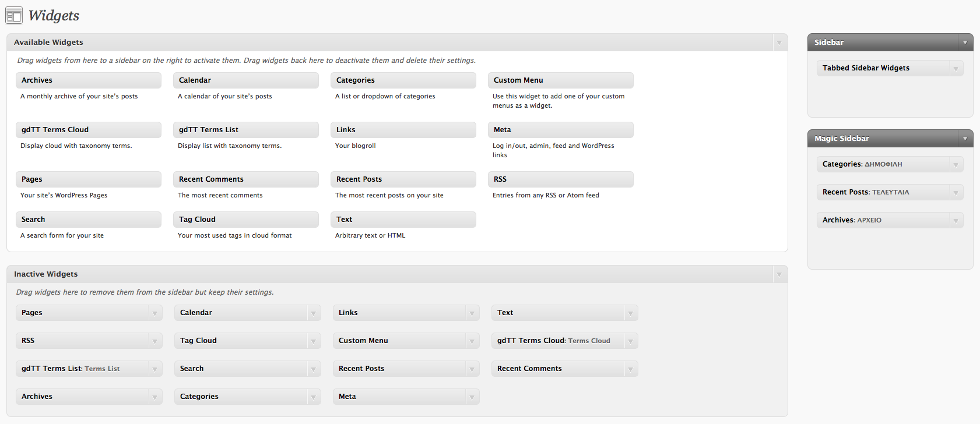Open settings arrow of inactive Pages widget
980x424 pixels.
(154, 313)
